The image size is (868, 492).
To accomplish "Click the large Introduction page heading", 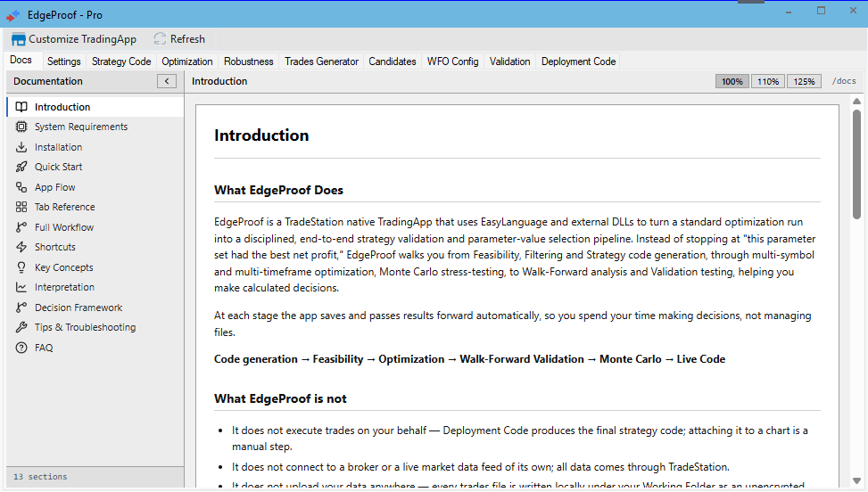I will [261, 135].
